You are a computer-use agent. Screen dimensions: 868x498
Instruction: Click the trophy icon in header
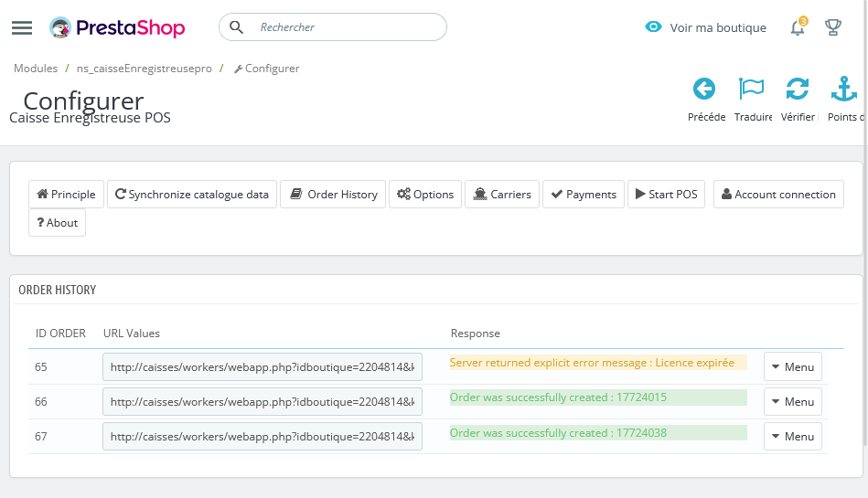(x=833, y=27)
